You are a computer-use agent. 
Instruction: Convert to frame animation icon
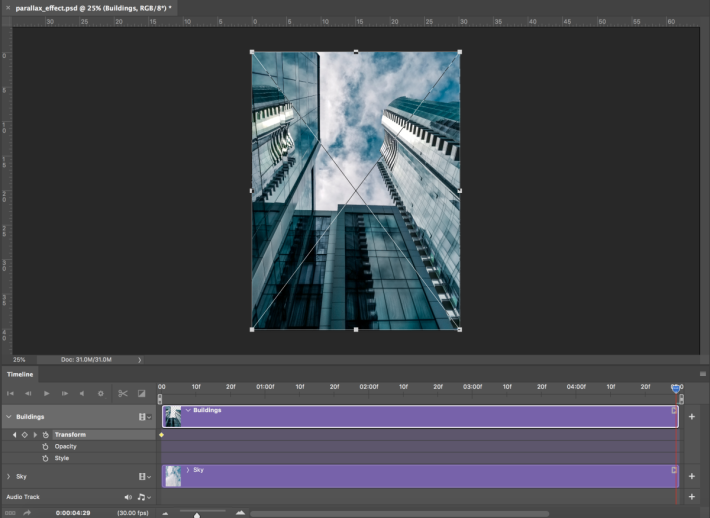tap(10, 513)
